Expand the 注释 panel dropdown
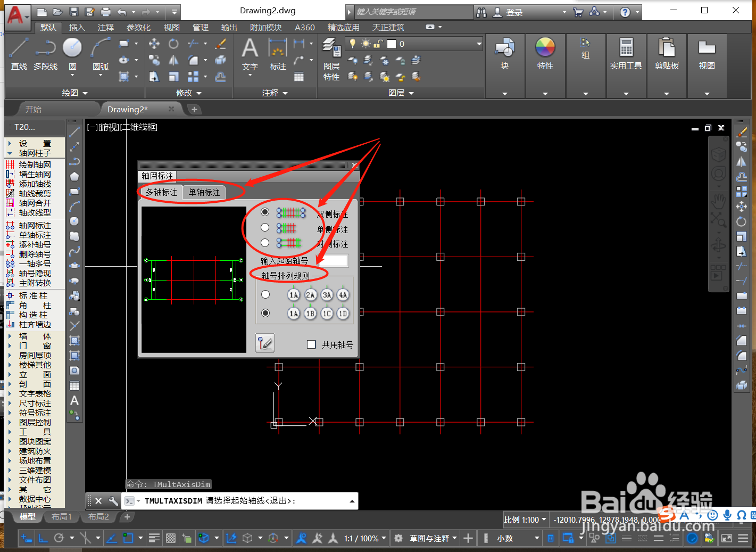 click(x=275, y=93)
